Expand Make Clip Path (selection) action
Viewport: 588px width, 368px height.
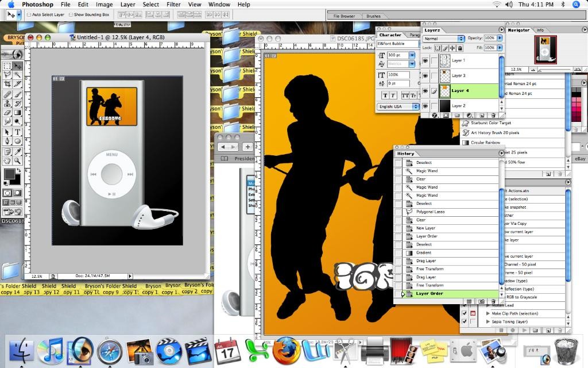[488, 313]
